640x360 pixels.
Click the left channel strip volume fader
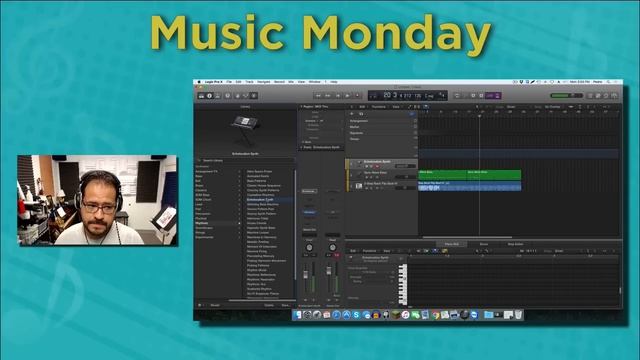point(305,275)
